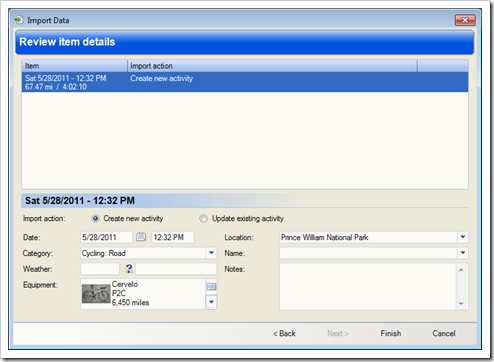The width and height of the screenshot is (494, 362).
Task: Select Update existing activity radio button
Action: (203, 219)
